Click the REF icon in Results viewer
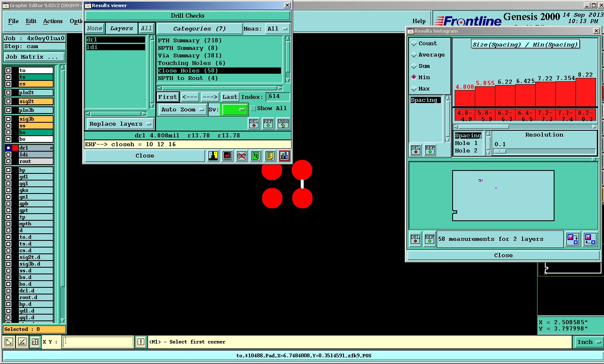 coord(268,124)
